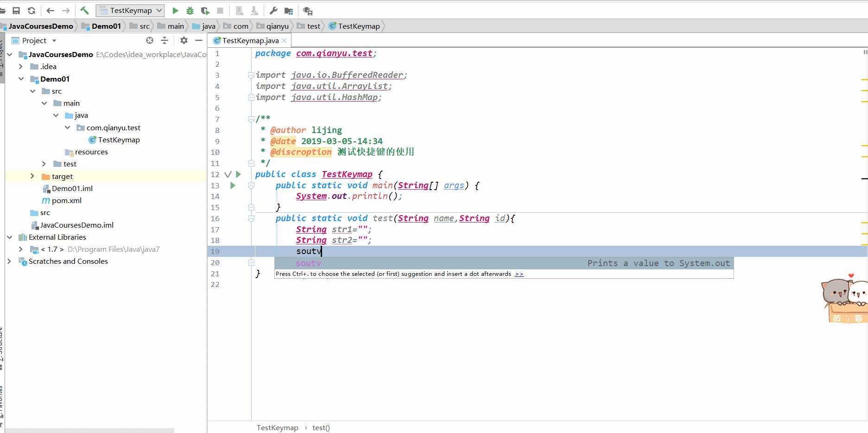Expand the test folder in the tree
The width and height of the screenshot is (868, 433).
[44, 164]
